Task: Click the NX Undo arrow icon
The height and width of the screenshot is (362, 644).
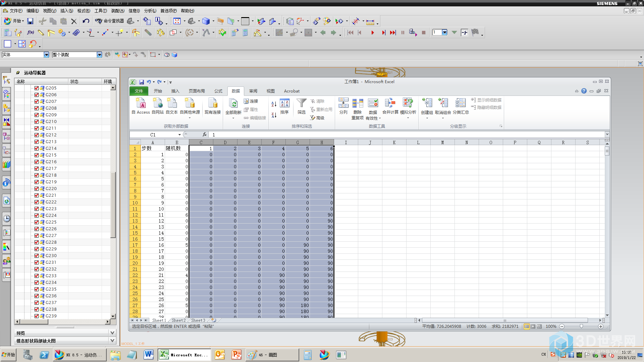Action: tap(86, 21)
